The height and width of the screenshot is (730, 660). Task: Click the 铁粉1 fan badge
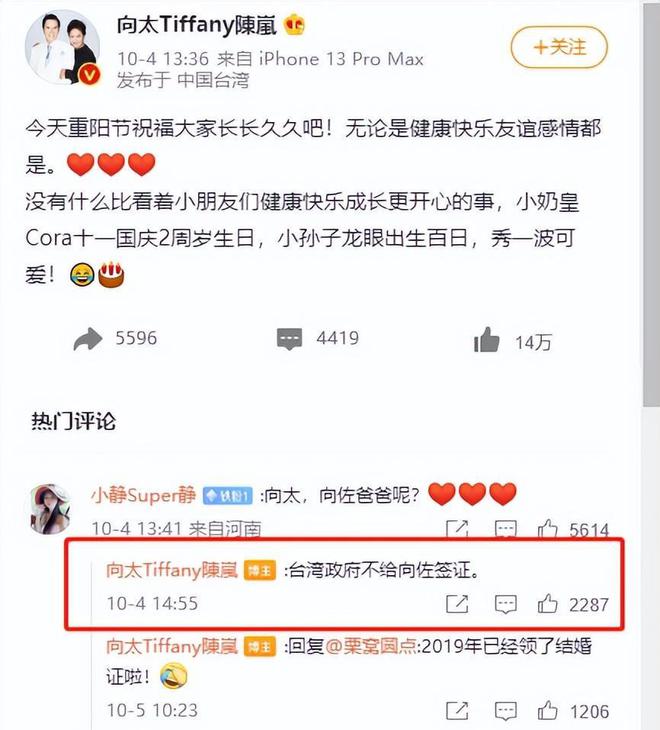click(x=228, y=496)
